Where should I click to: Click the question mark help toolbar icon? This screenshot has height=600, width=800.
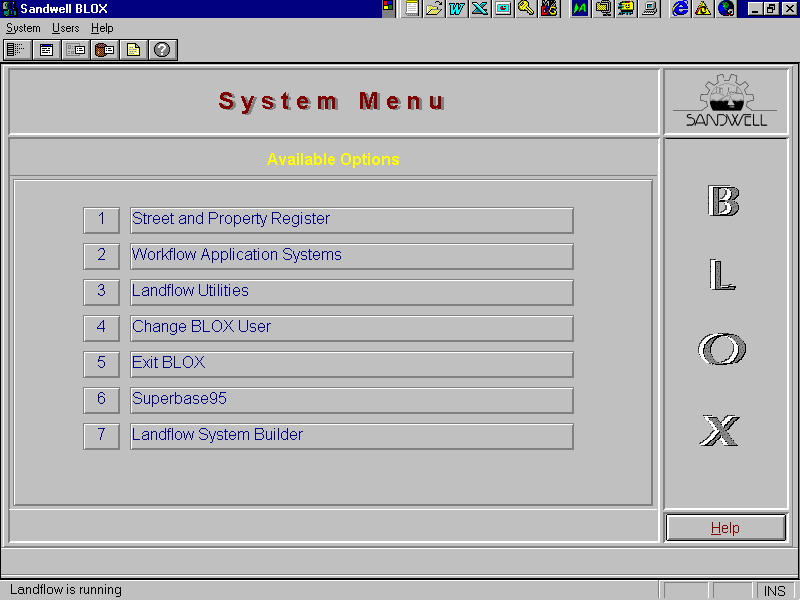(x=163, y=50)
